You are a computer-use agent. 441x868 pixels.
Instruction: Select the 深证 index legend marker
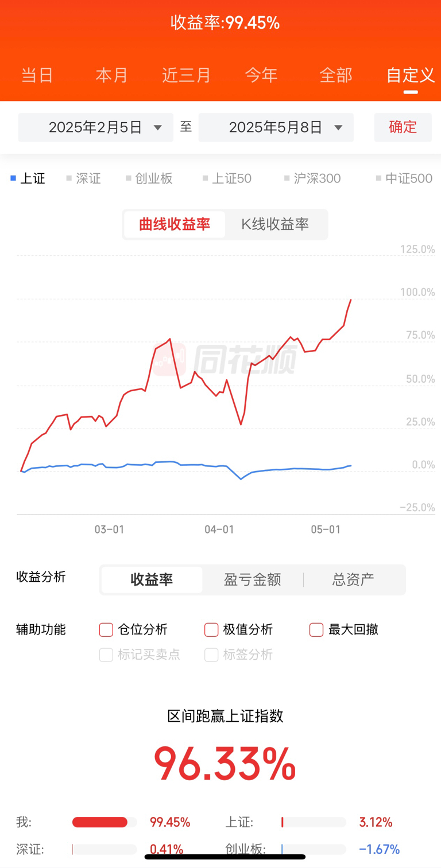click(x=83, y=178)
